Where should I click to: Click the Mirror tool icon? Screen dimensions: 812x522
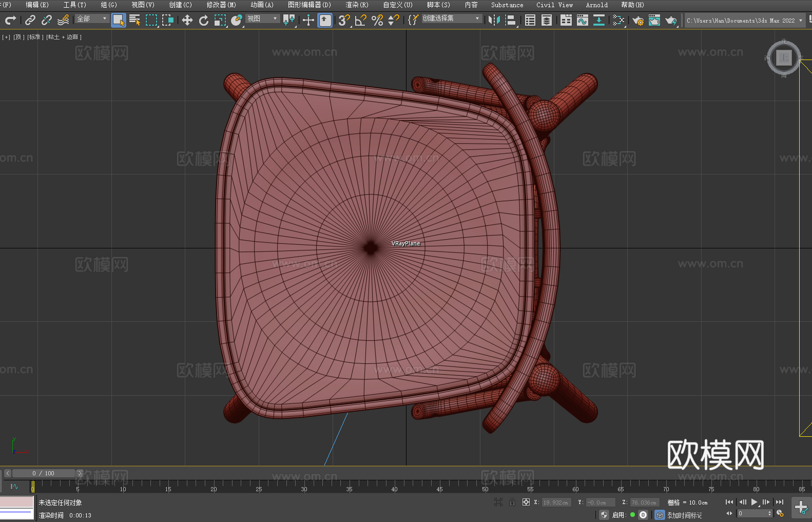pyautogui.click(x=494, y=20)
